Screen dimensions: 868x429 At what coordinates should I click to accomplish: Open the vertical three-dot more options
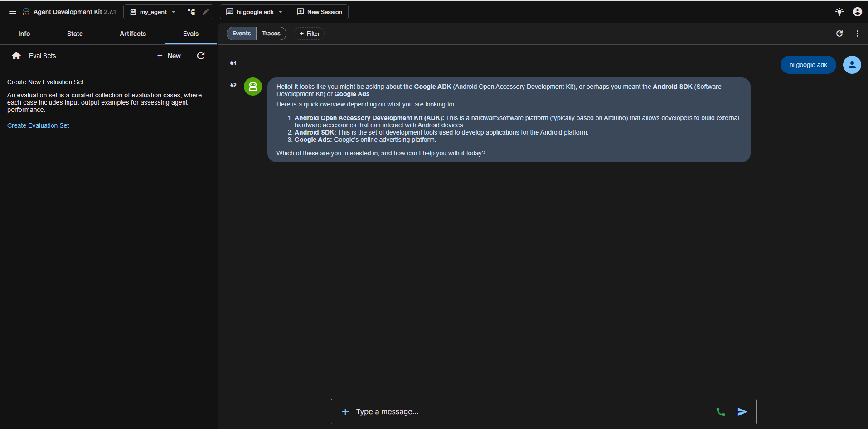[x=858, y=34]
